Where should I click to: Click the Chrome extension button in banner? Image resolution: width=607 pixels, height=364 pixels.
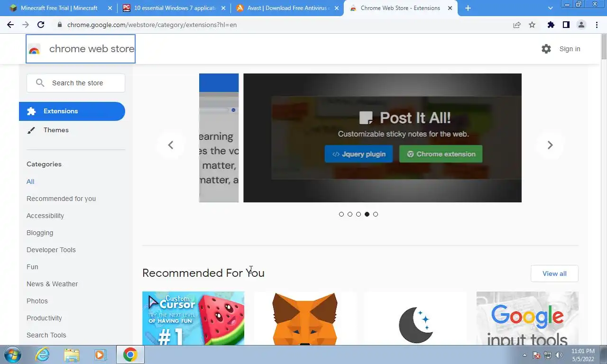click(441, 154)
